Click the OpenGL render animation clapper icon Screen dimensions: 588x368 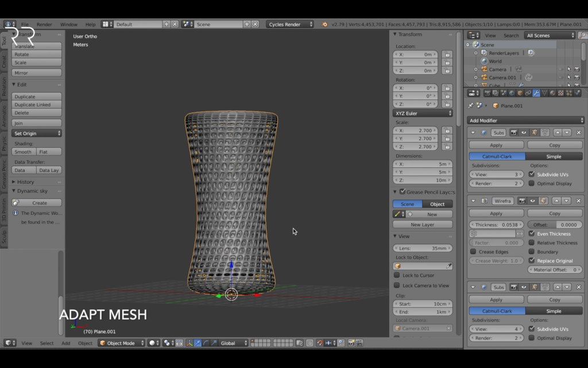click(x=359, y=343)
